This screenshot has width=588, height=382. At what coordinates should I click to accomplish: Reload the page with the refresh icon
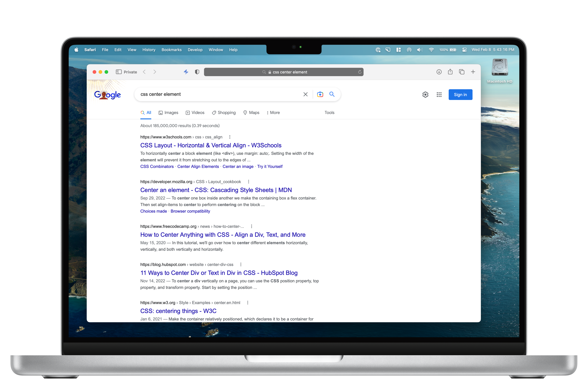point(359,72)
